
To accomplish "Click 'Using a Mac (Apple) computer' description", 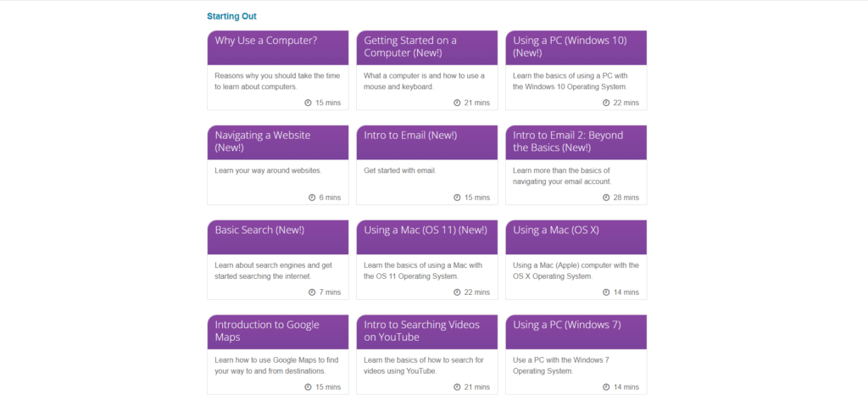I will pyautogui.click(x=576, y=270).
